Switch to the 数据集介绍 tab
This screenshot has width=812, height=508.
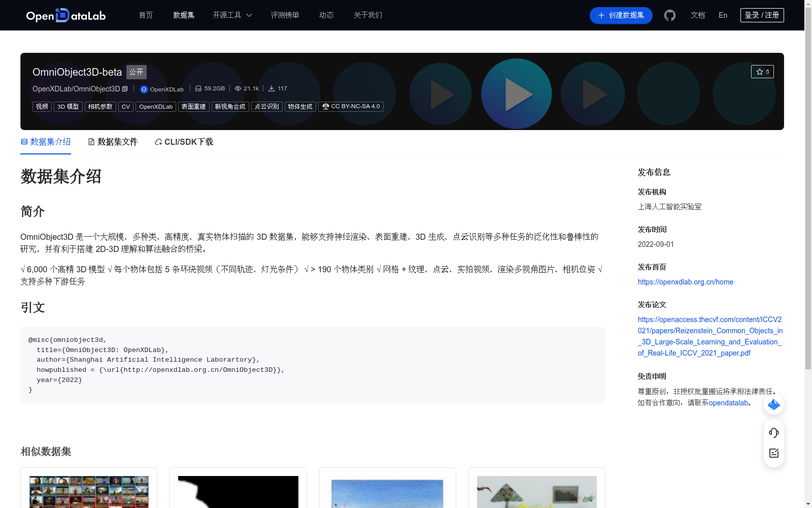click(46, 142)
